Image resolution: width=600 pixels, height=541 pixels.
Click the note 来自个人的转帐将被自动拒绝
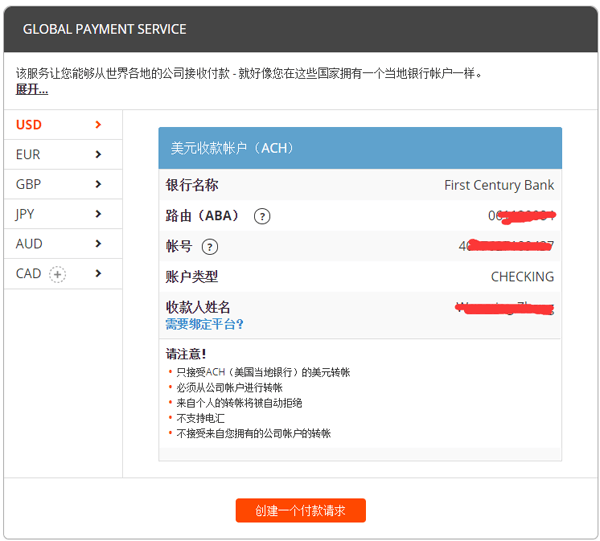[239, 403]
